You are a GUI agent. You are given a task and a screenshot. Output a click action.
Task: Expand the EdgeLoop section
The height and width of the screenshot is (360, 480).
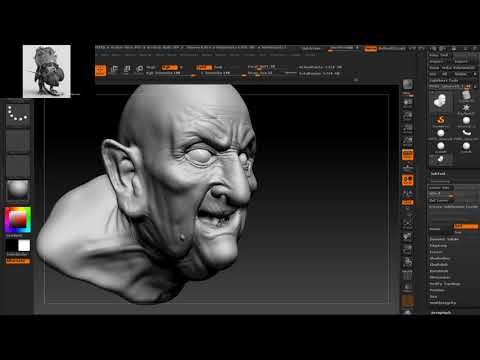point(438,245)
